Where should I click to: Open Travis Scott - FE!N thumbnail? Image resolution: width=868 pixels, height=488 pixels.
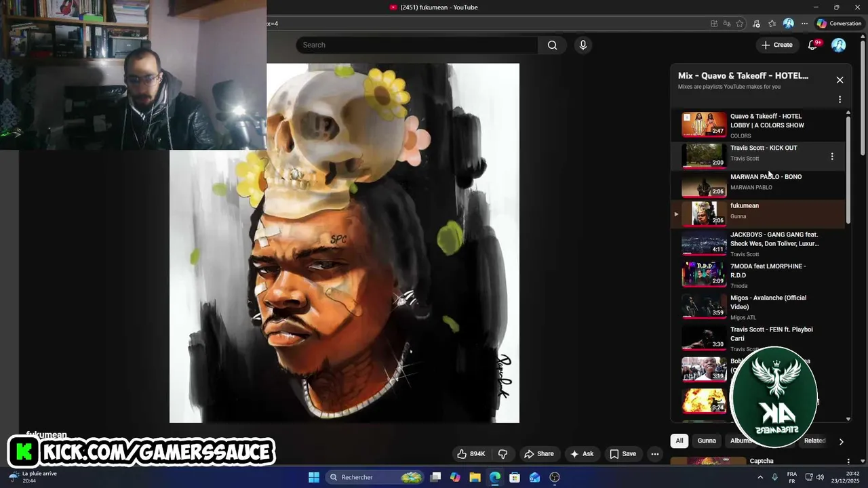point(704,338)
